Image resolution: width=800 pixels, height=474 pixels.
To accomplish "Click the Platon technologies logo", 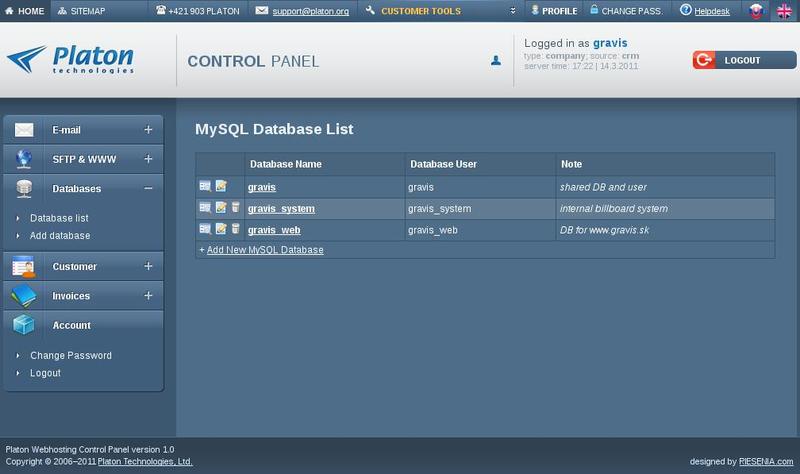I will tap(70, 60).
